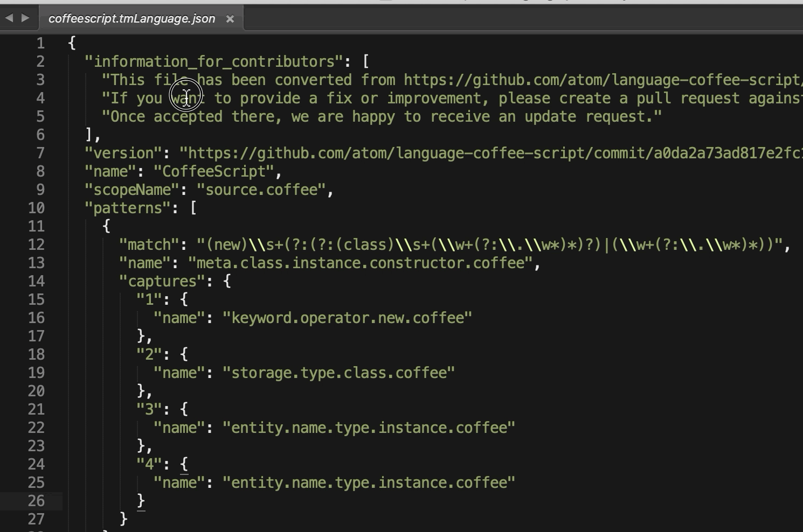Image resolution: width=803 pixels, height=532 pixels.
Task: Click the "scopeName" key
Action: point(132,190)
